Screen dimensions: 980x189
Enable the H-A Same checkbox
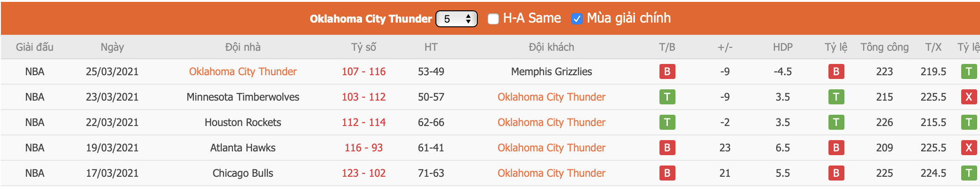point(493,19)
